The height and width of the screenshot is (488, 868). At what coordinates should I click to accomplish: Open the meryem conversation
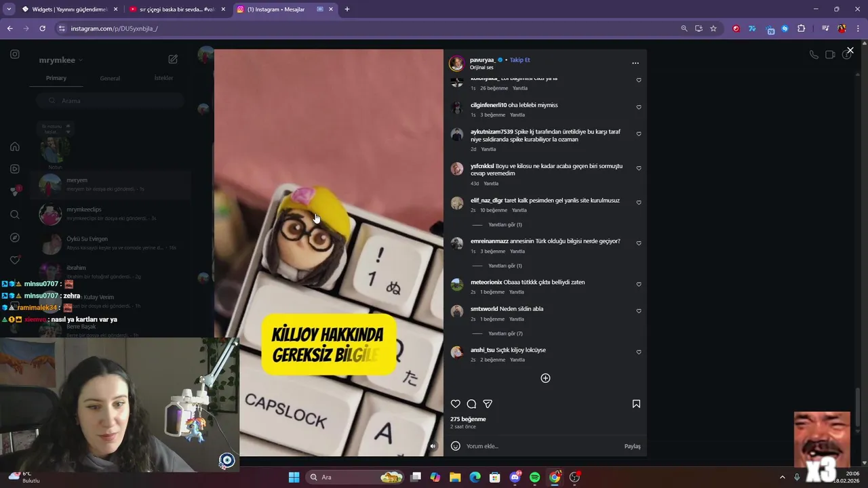[110, 184]
